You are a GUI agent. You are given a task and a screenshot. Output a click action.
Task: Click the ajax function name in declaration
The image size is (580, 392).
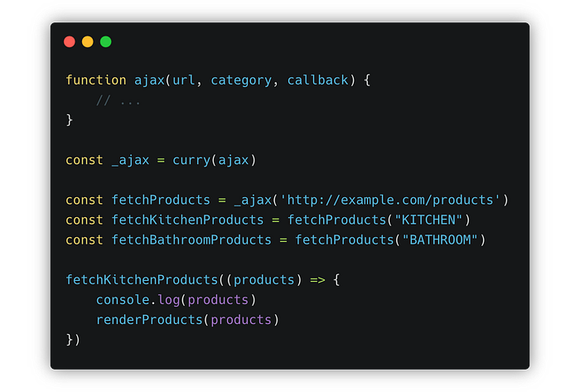coord(149,80)
